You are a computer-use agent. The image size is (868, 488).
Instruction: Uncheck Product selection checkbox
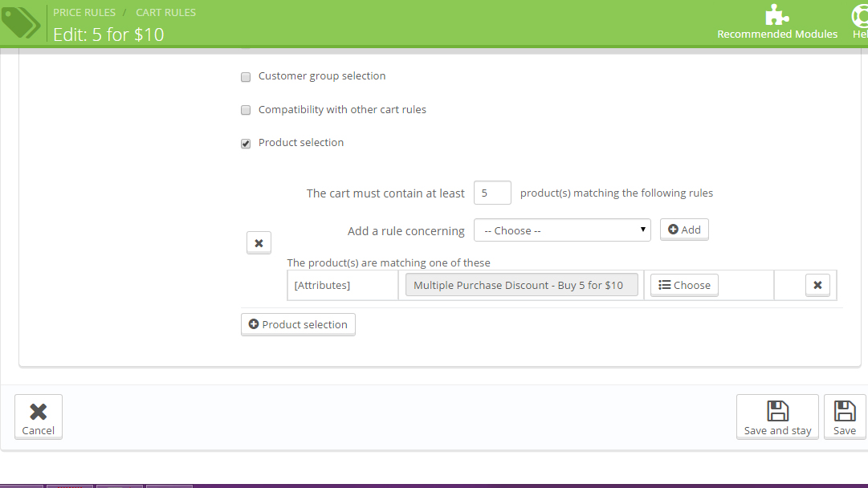tap(246, 144)
